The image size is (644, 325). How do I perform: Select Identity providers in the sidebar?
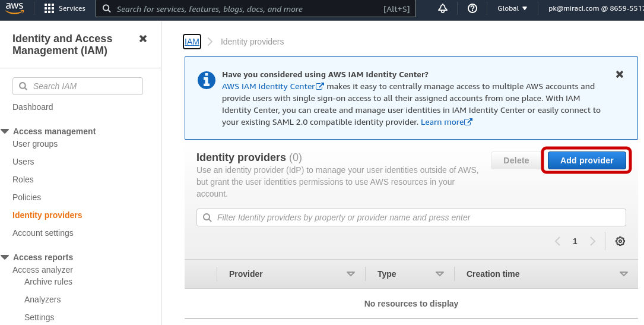47,215
